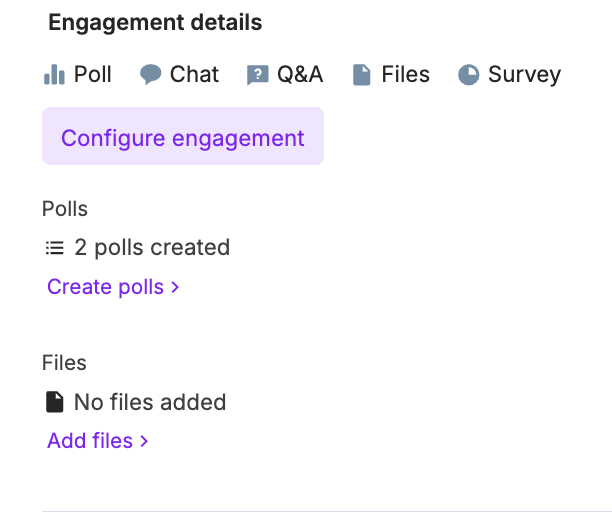Select the Survey label text
The width and height of the screenshot is (612, 530).
[x=524, y=75]
